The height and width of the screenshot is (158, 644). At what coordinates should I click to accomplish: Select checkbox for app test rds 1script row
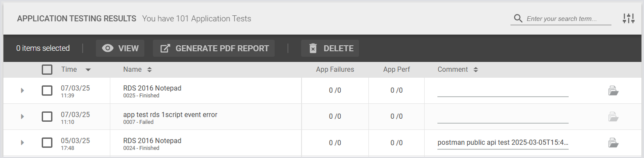pyautogui.click(x=47, y=117)
